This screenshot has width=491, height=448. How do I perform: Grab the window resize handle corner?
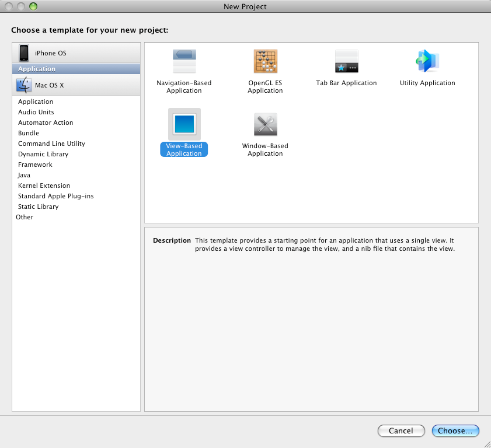coord(487,444)
